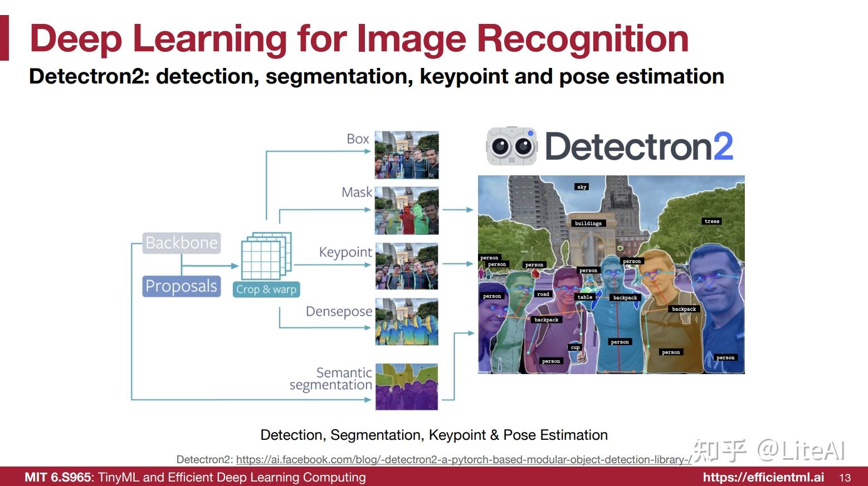The image size is (868, 486).
Task: Click the 'Semantic segmentation' label text
Action: (x=331, y=379)
